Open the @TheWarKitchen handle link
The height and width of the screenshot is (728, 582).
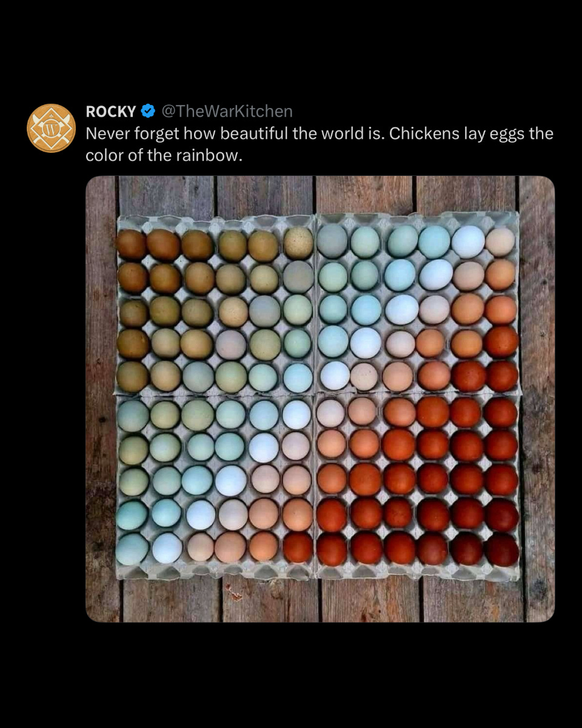[x=226, y=112]
